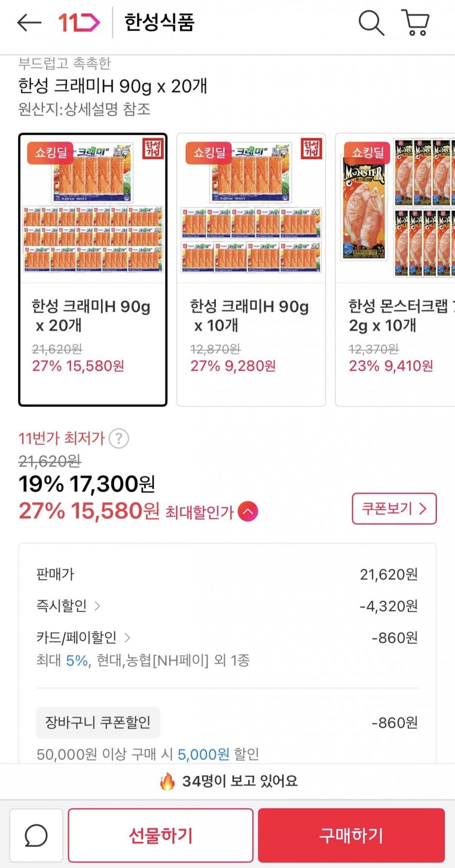Open the search magnifier icon
Image resolution: width=455 pixels, height=868 pixels.
point(371,23)
